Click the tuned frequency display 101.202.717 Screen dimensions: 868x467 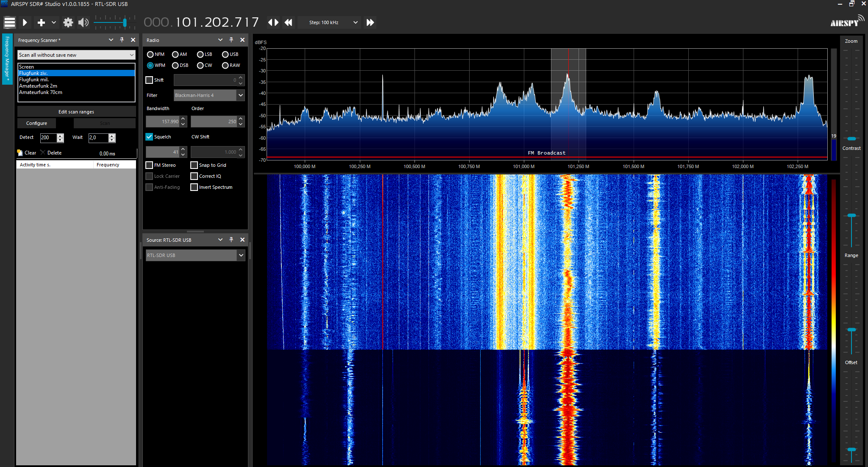(201, 22)
